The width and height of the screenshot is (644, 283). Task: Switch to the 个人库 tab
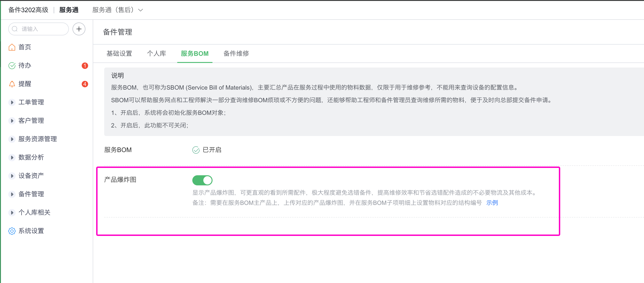click(157, 54)
